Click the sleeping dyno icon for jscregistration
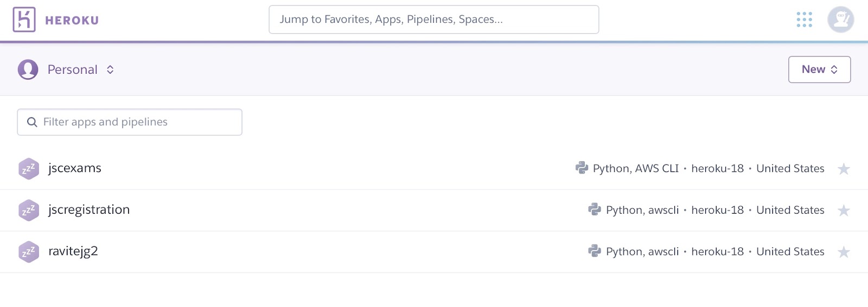The height and width of the screenshot is (307, 868). click(28, 210)
